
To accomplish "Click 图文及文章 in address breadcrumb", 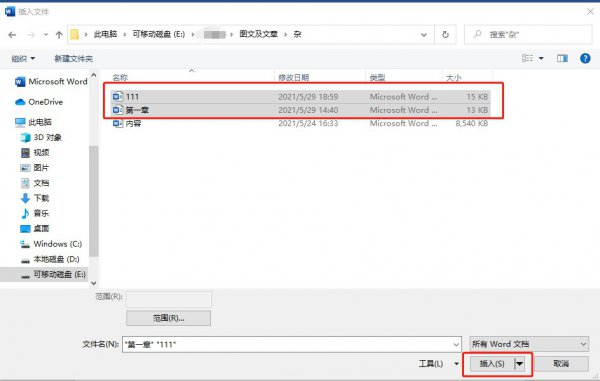I will point(259,34).
